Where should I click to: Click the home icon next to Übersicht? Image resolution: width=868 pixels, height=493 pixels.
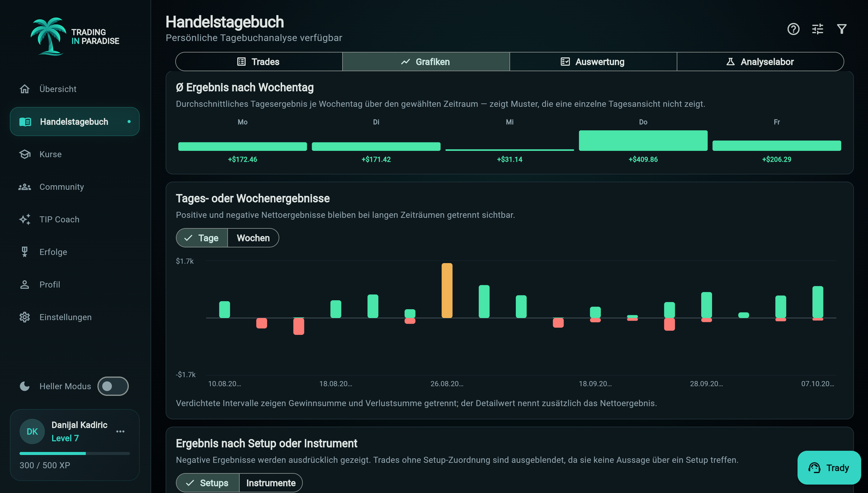pyautogui.click(x=25, y=89)
